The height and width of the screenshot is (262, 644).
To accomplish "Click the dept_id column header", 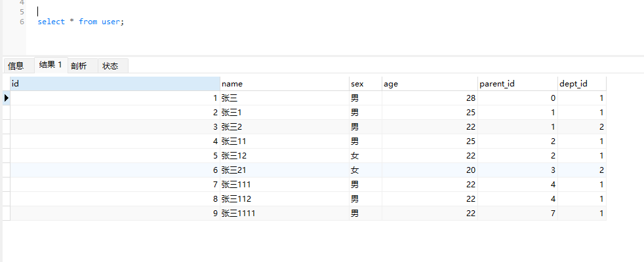I will tap(582, 84).
